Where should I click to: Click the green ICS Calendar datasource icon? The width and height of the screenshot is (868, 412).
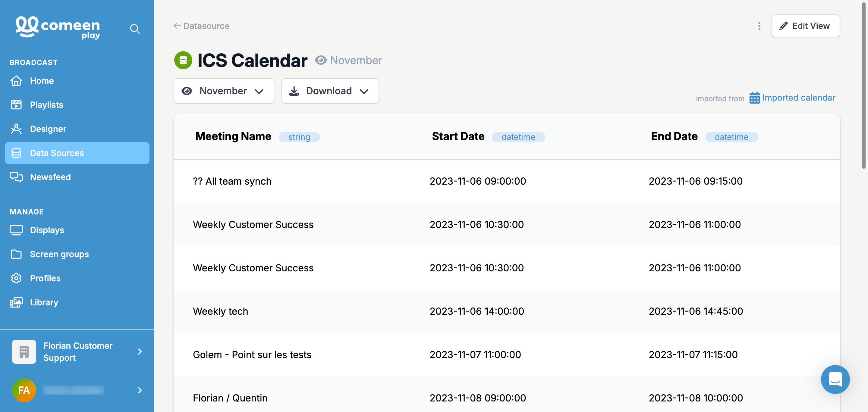point(183,60)
